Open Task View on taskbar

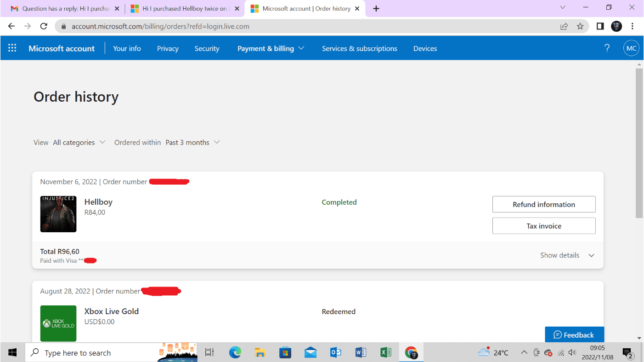[x=209, y=352]
